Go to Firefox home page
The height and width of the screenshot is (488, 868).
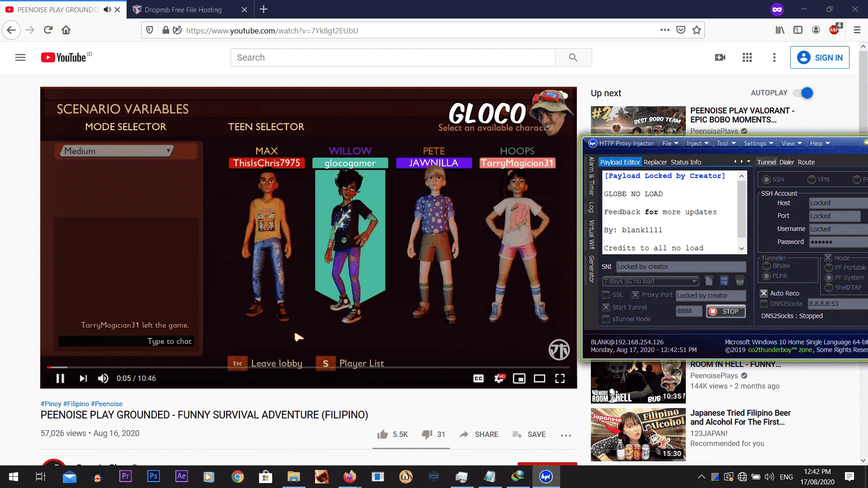tap(66, 30)
